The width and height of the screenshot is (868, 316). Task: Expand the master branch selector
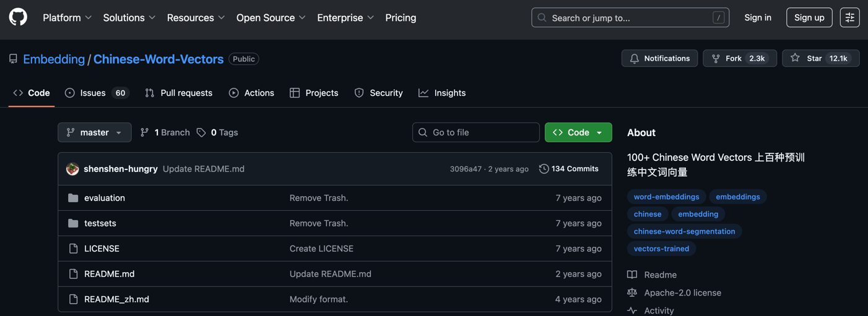coord(94,132)
